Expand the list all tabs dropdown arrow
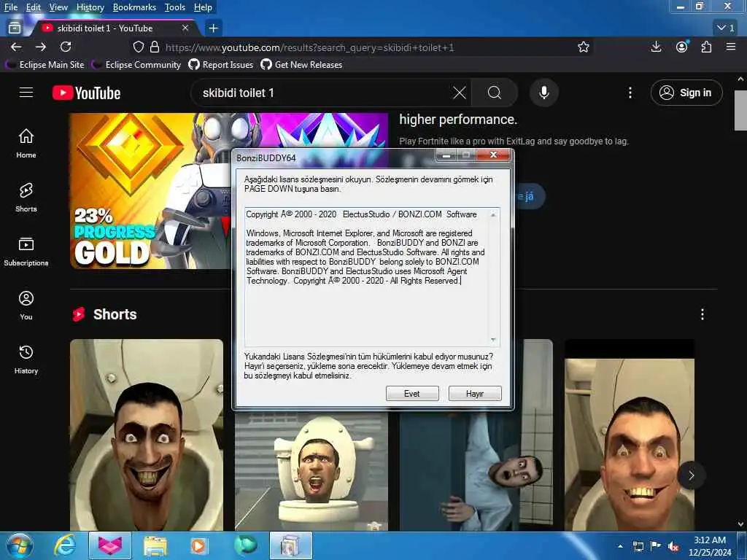The image size is (747, 560). 726,28
